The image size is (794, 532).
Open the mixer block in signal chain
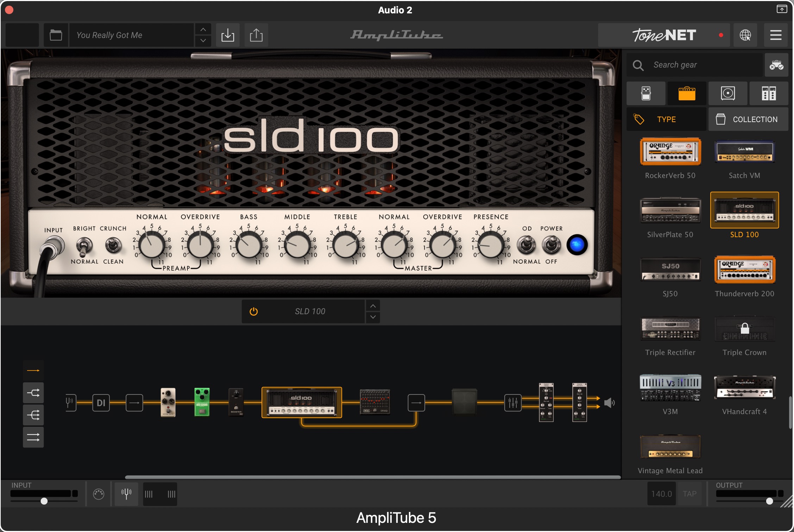coord(513,403)
